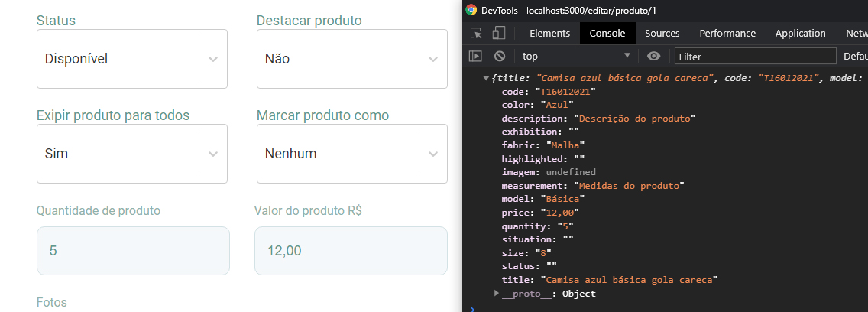Click the imagem: undefined property line
Image resolution: width=868 pixels, height=312 pixels.
[549, 172]
